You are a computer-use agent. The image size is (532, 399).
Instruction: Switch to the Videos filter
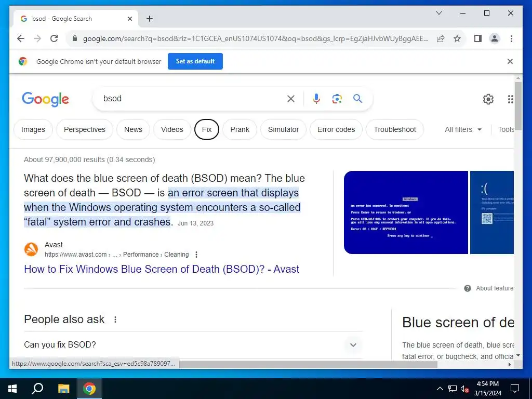(x=172, y=129)
